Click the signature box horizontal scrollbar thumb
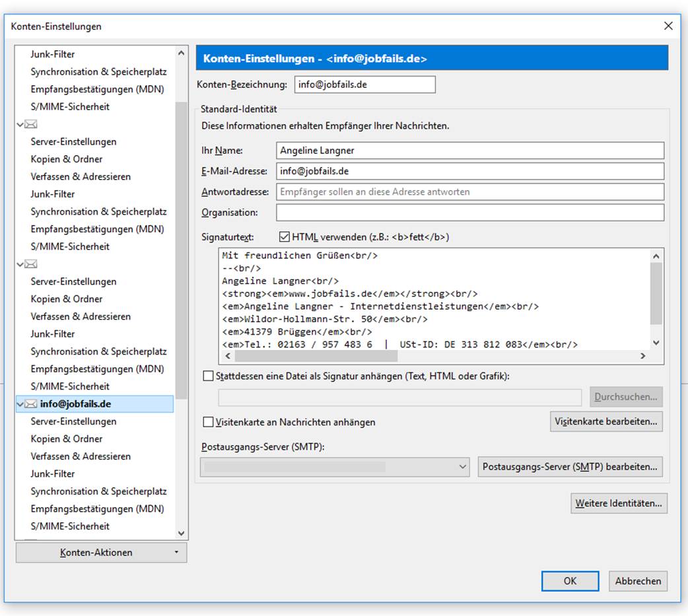The image size is (688, 616). pyautogui.click(x=316, y=356)
